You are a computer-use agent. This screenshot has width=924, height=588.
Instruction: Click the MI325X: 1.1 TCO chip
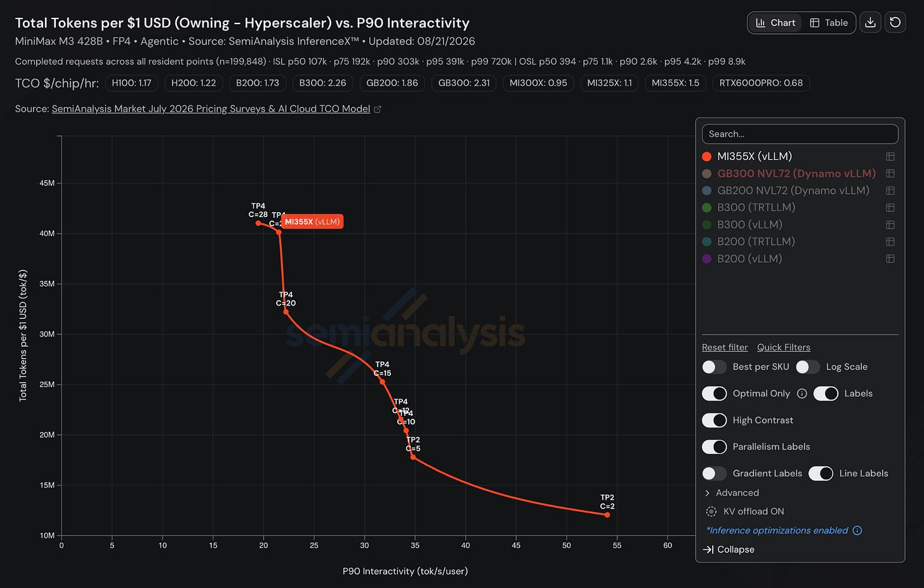pyautogui.click(x=609, y=83)
